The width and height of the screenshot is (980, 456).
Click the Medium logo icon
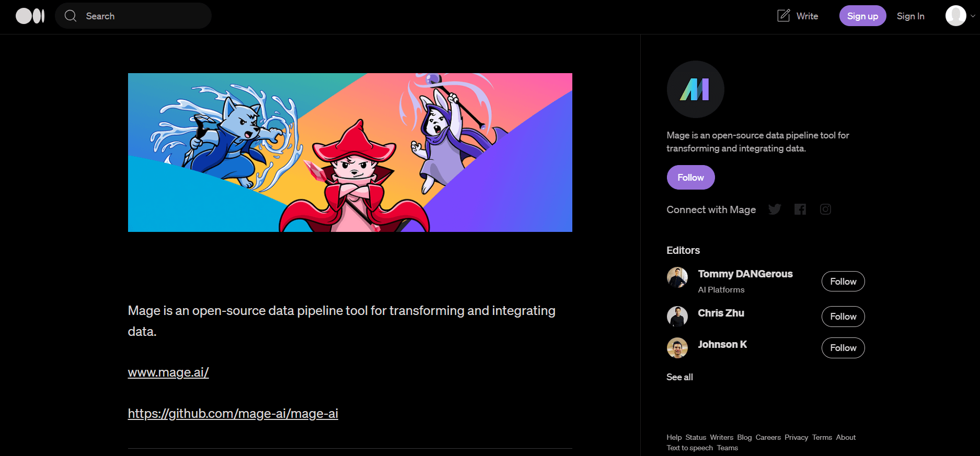point(30,16)
